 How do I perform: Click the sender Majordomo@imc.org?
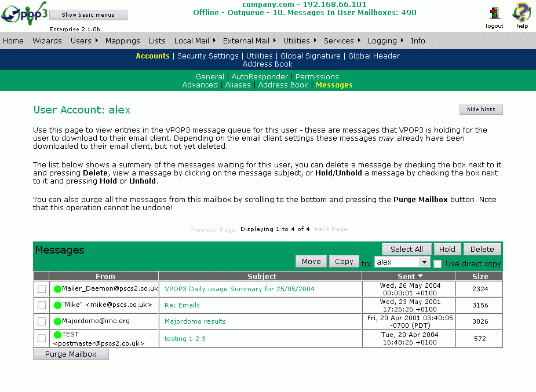[x=96, y=321]
